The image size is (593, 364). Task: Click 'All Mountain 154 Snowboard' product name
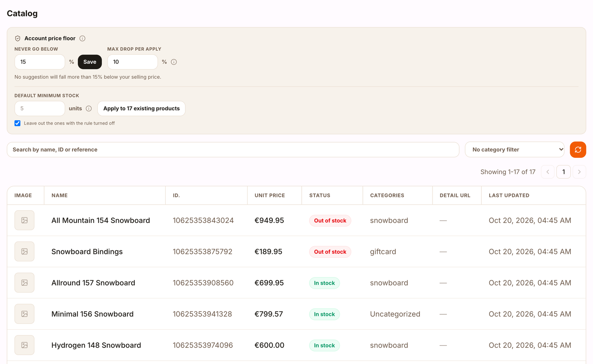101,220
